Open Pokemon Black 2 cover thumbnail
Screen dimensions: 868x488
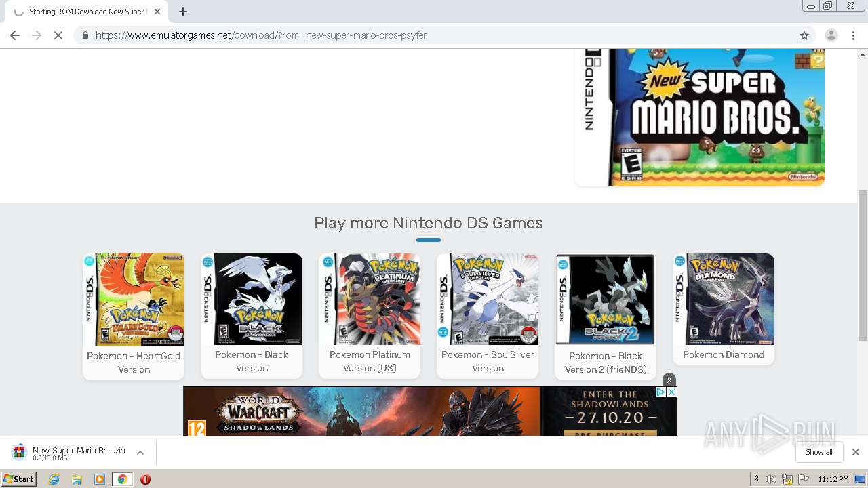pos(606,300)
